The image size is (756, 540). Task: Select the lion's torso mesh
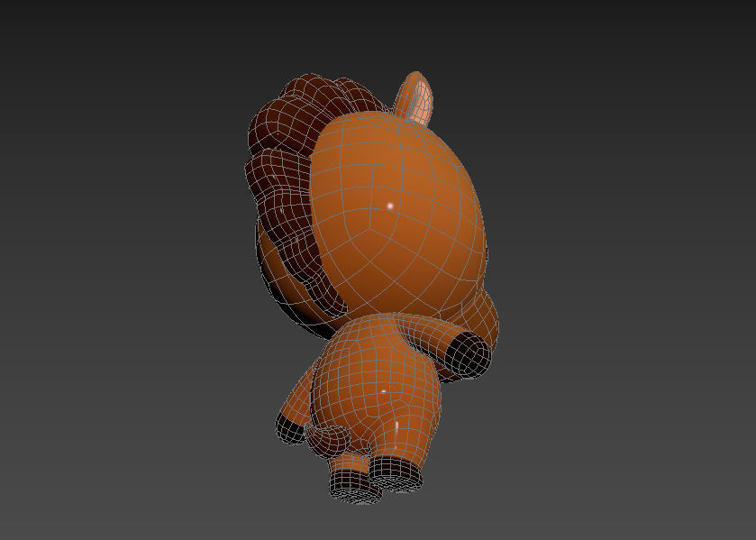(378, 386)
